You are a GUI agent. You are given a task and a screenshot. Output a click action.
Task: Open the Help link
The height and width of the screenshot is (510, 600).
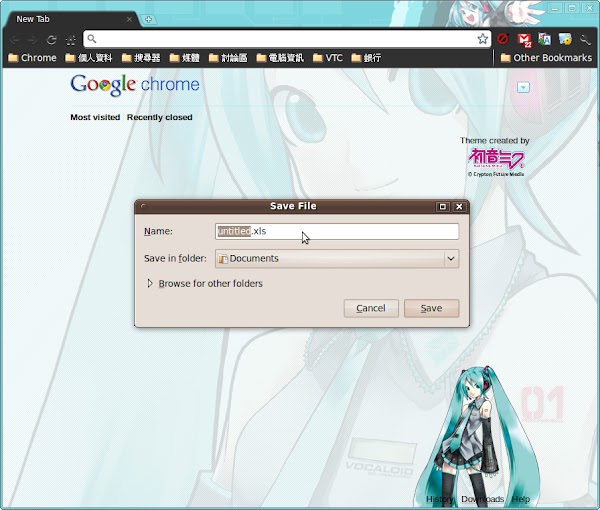(x=521, y=499)
